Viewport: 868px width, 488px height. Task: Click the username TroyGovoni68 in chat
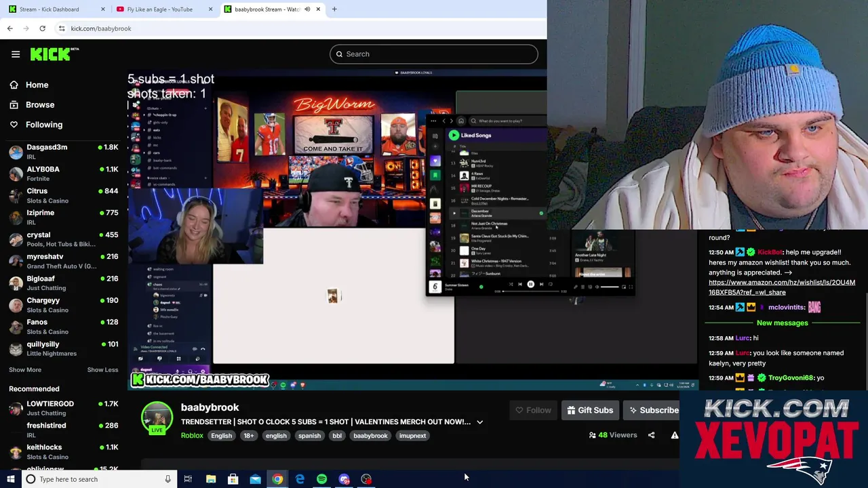coord(790,378)
